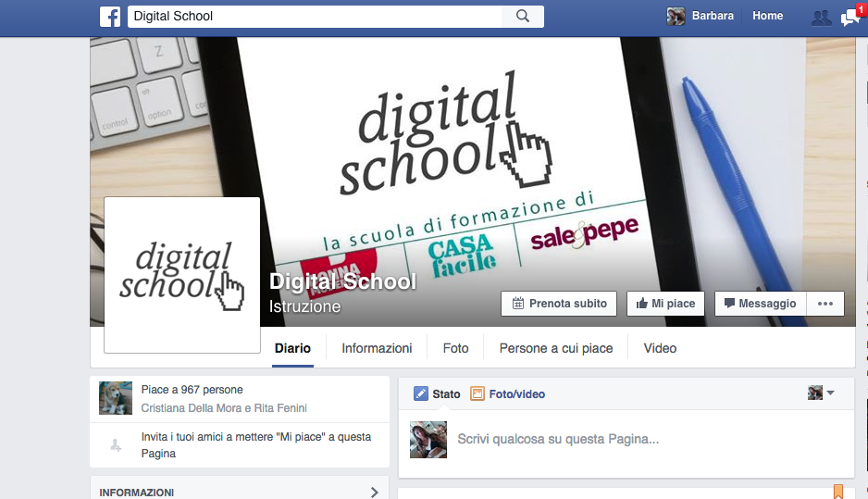This screenshot has height=499, width=868.
Task: Select the Stato post option
Action: (x=437, y=394)
